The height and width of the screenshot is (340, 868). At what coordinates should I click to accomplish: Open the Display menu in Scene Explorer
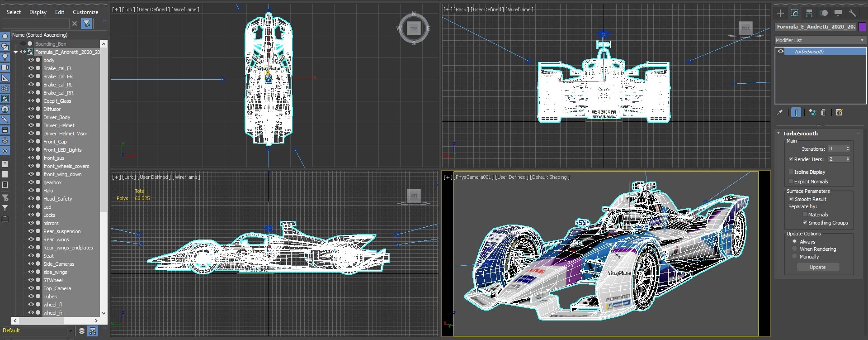coord(38,12)
